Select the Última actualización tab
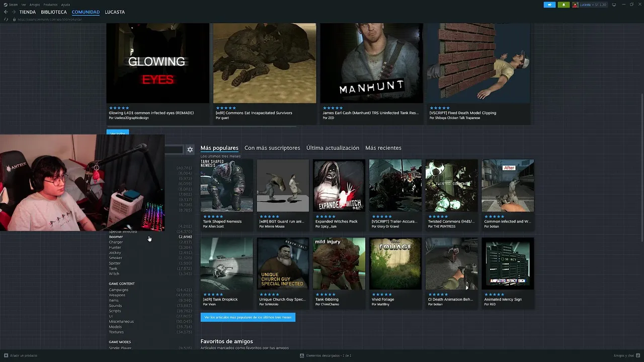Viewport: 644px width, 362px height. (333, 148)
